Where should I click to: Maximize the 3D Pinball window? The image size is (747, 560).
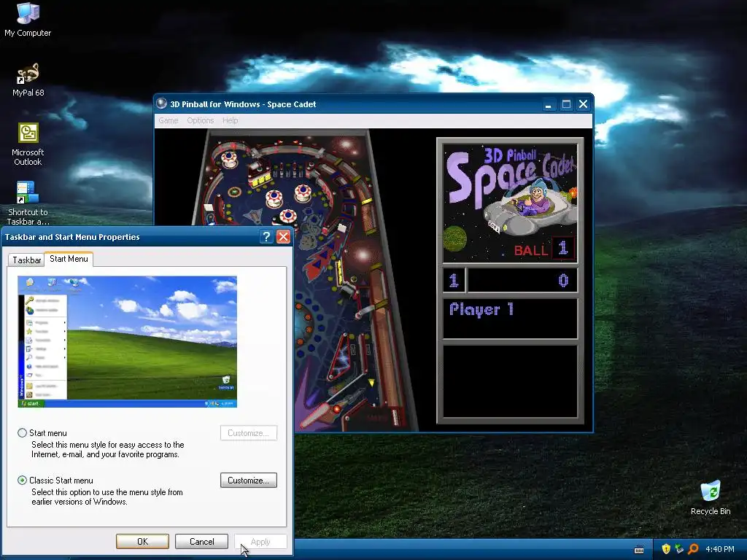(566, 104)
